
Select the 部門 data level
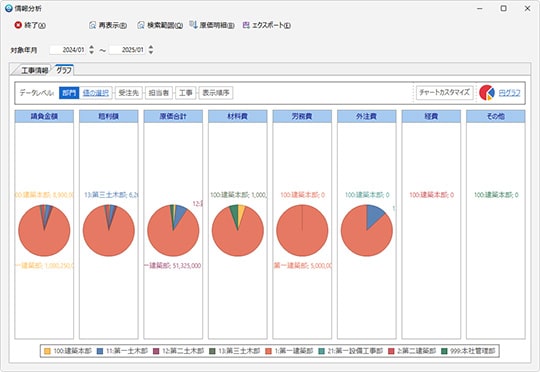(x=69, y=93)
